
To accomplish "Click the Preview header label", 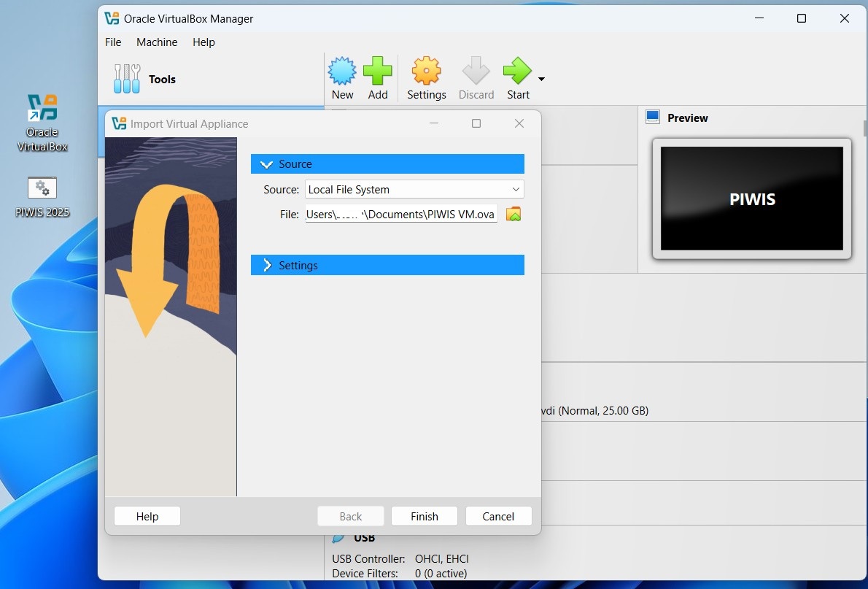I will click(x=688, y=118).
